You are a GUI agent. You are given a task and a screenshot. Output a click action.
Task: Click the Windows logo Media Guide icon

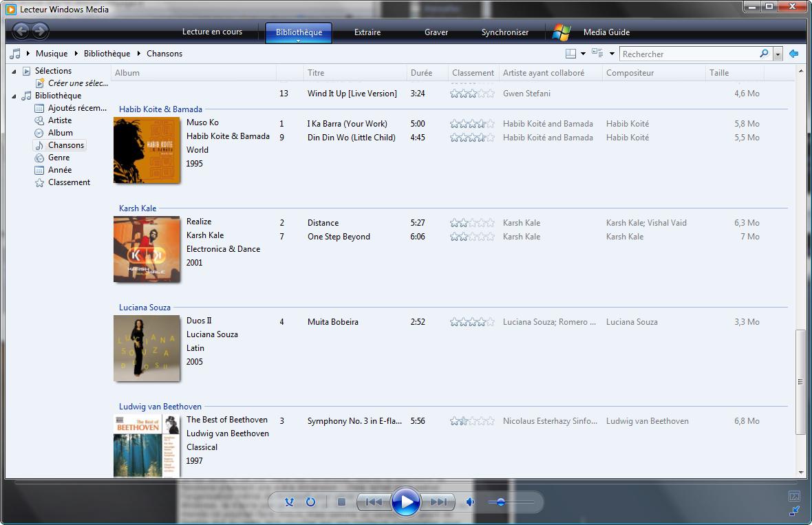pos(562,32)
